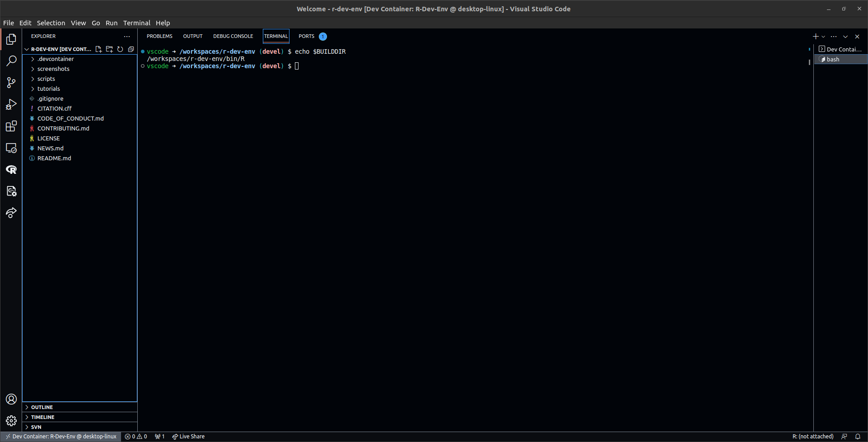The width and height of the screenshot is (868, 442).
Task: Click New File icon in explorer header
Action: 98,49
